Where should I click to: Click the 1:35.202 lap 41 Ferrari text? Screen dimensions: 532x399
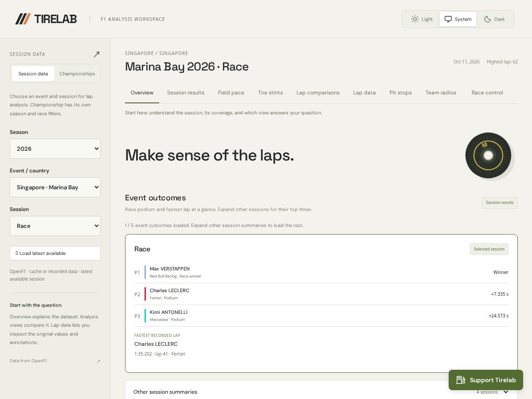tap(160, 354)
